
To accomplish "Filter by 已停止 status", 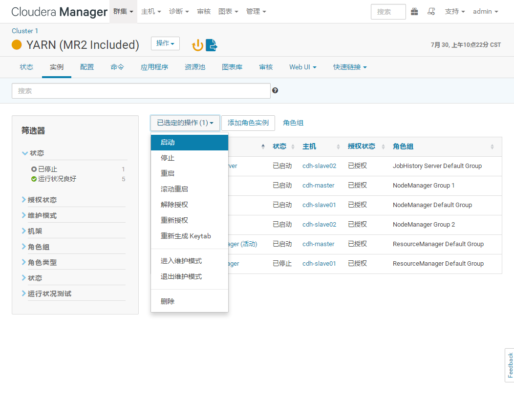I will (47, 169).
